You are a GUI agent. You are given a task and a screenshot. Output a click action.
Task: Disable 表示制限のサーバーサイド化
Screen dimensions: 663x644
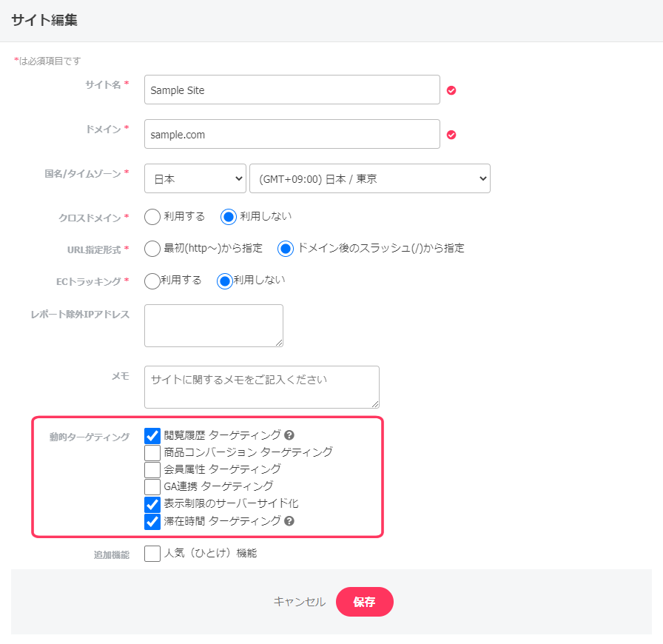tap(152, 504)
